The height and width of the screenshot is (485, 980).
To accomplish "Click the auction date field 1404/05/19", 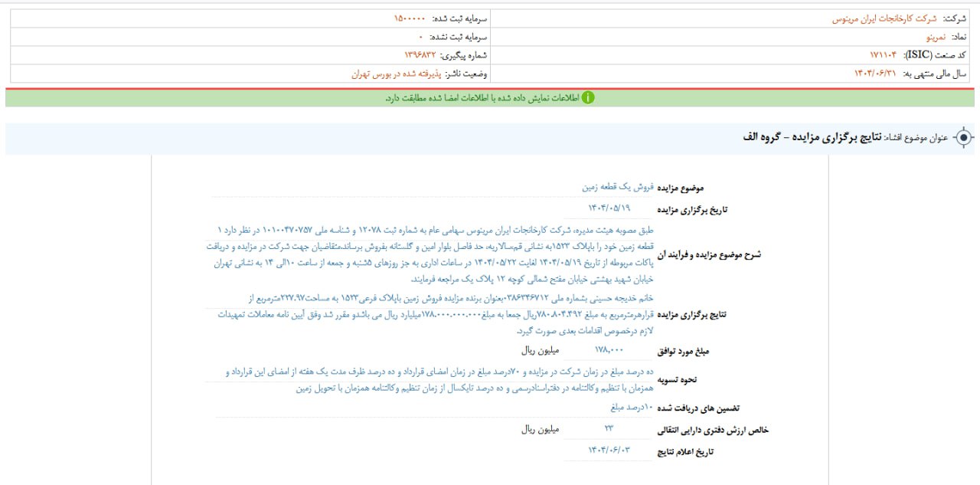I will tap(609, 208).
